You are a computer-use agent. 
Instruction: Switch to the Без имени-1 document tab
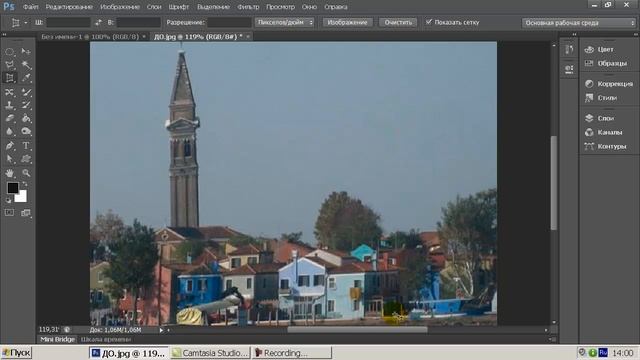[90, 37]
